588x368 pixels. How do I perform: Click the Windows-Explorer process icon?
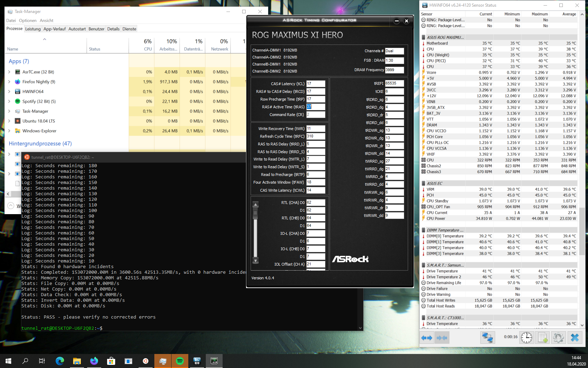click(17, 131)
